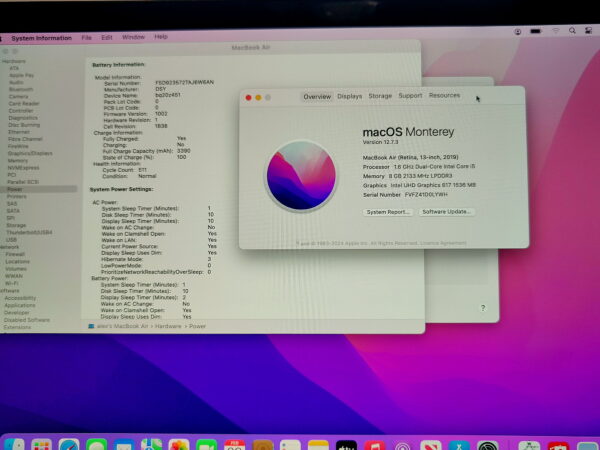This screenshot has height=450, width=600.
Task: Open Photos from the dock
Action: click(179, 445)
